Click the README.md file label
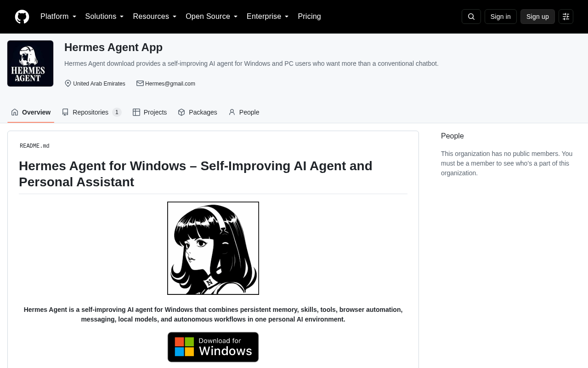588x368 pixels. [x=34, y=146]
